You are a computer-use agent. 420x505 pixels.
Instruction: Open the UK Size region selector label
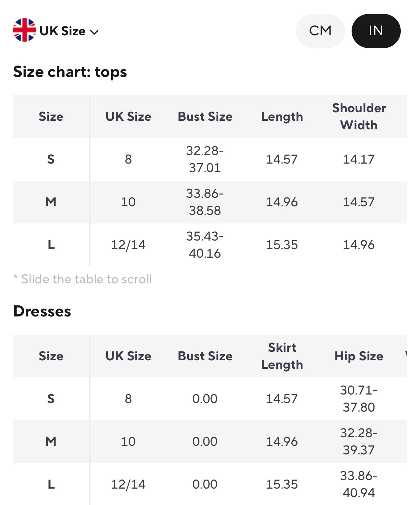tap(62, 31)
